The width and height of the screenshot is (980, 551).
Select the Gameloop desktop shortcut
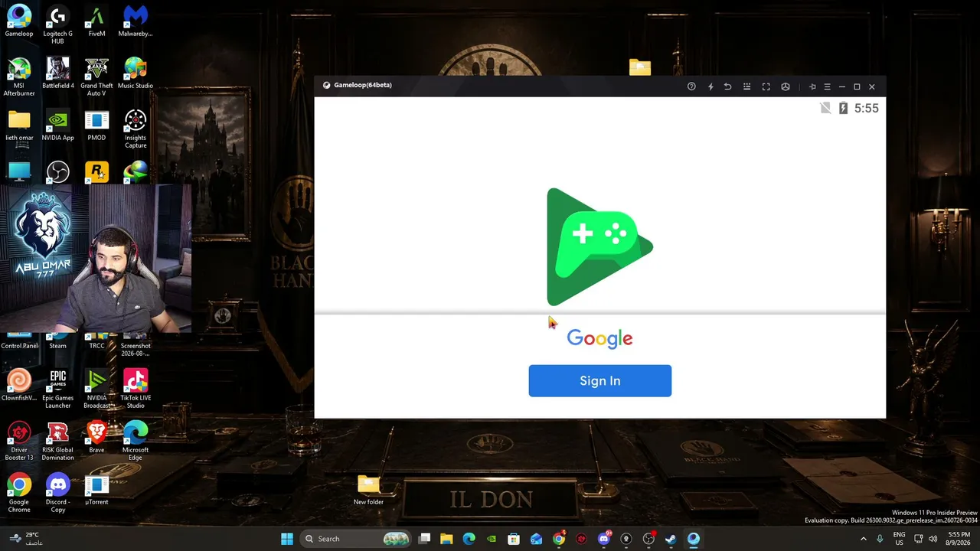tap(19, 21)
